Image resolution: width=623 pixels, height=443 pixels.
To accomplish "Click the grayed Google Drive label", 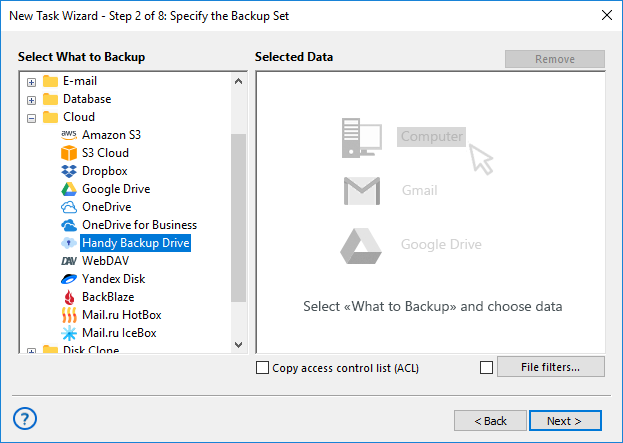I will pyautogui.click(x=441, y=244).
